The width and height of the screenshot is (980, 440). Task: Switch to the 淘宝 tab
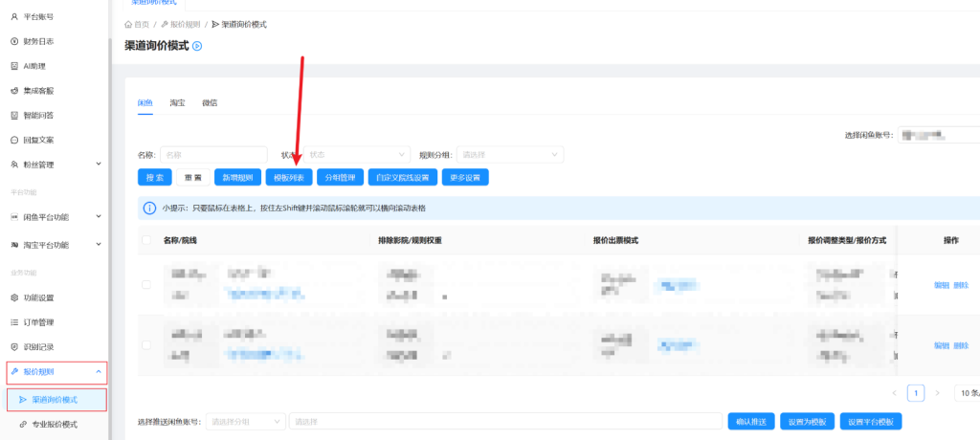177,102
